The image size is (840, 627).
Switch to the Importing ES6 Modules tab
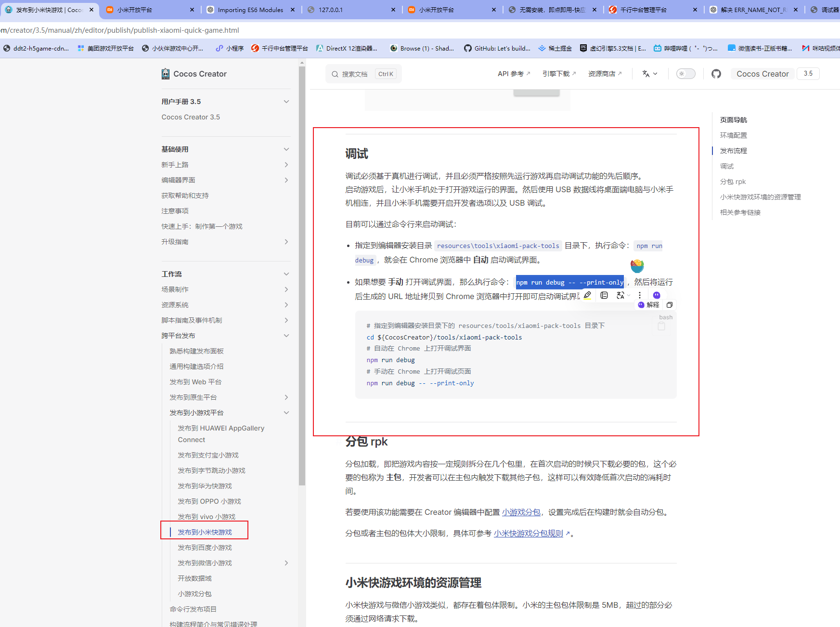pyautogui.click(x=251, y=10)
